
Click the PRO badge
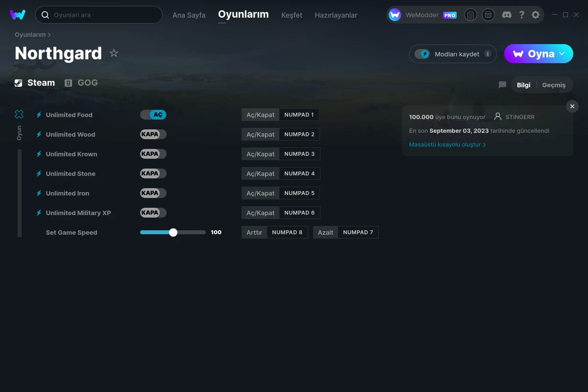pyautogui.click(x=450, y=15)
